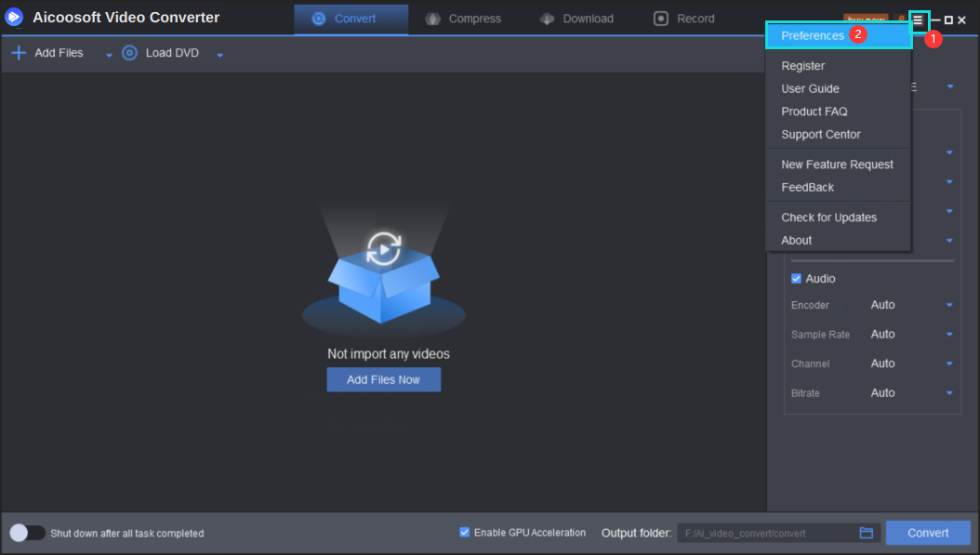980x555 pixels.
Task: Open the output format dropdown at panel top
Action: (950, 86)
